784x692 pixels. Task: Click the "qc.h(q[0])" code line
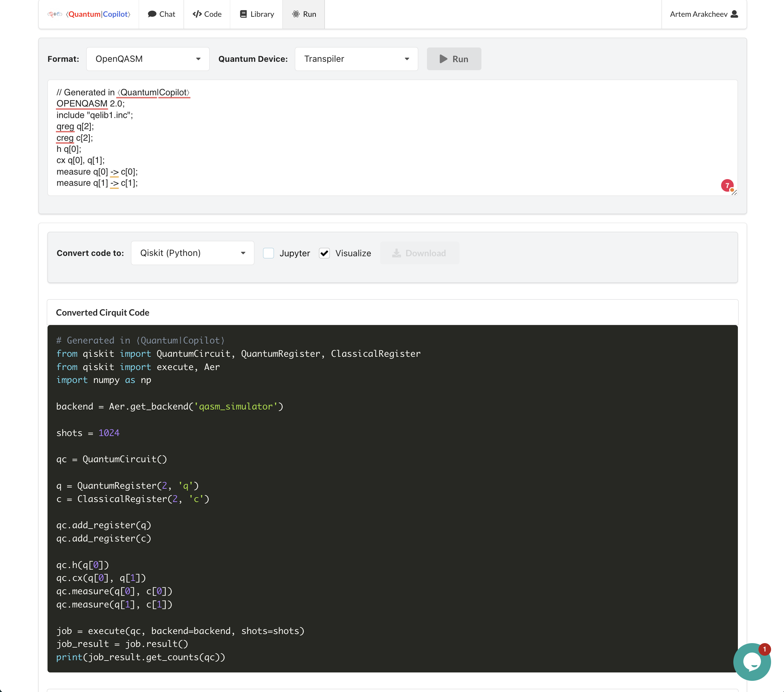click(82, 565)
